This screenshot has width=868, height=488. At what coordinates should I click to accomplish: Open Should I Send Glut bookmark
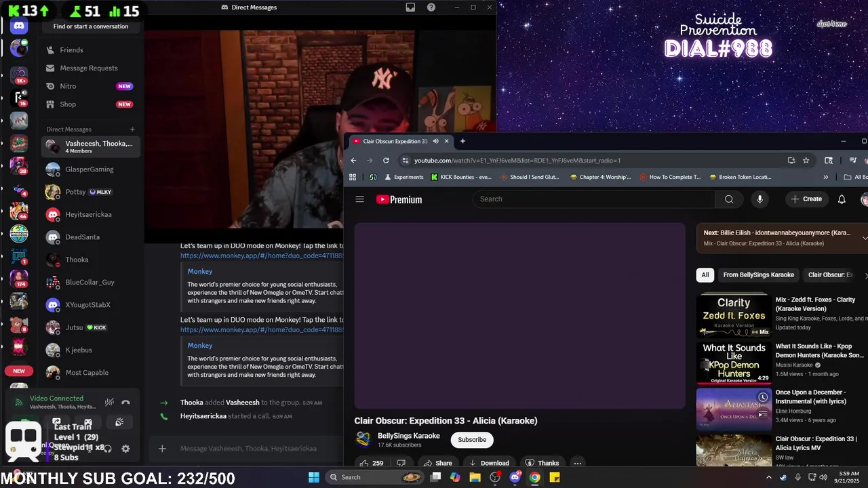pyautogui.click(x=530, y=177)
